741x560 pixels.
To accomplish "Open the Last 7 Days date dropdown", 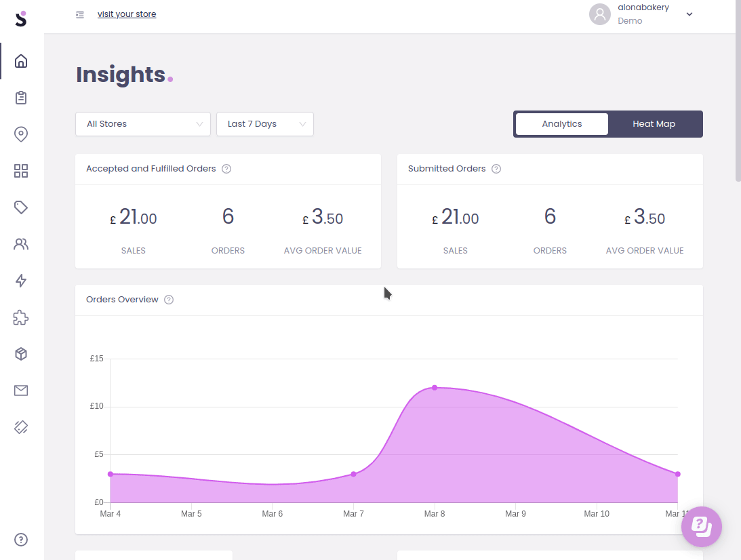I will pos(265,124).
